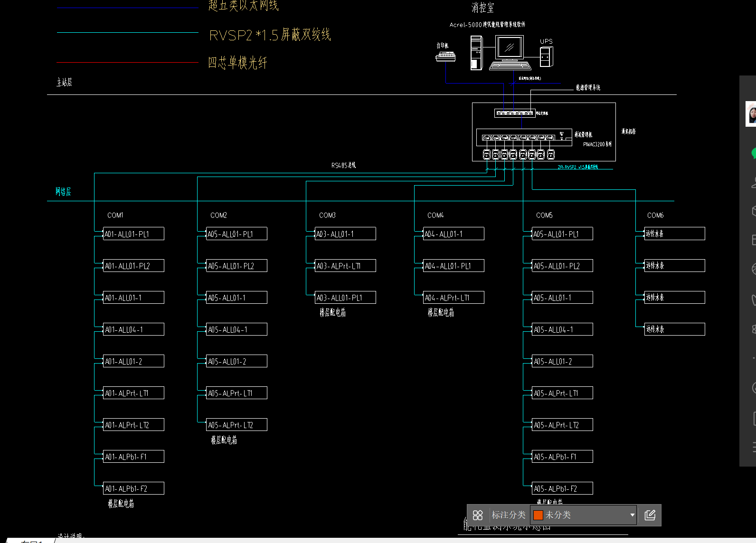Viewport: 756px width, 543px height.
Task: Click the COM4 column heading
Action: point(435,215)
